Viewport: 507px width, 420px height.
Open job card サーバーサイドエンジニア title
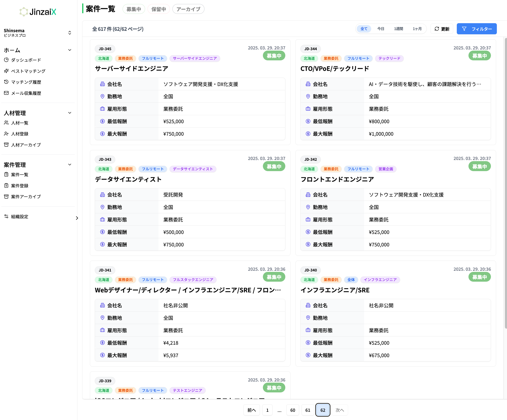click(131, 69)
